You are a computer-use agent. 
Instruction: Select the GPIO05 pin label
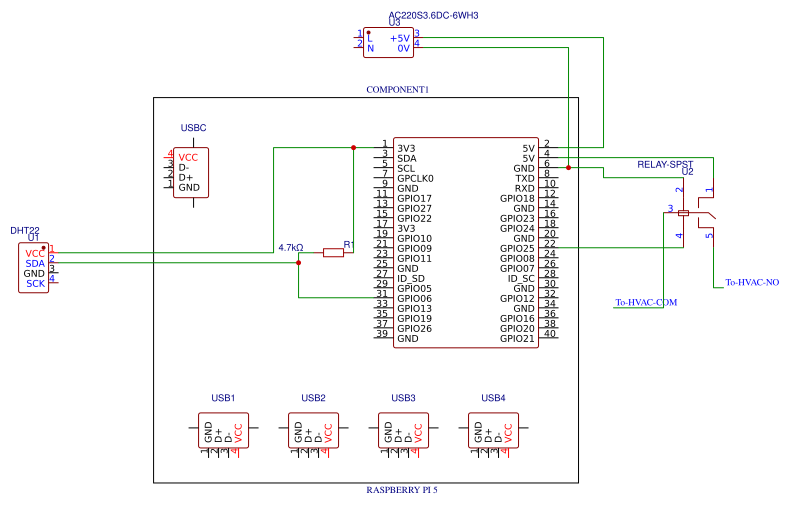(x=414, y=289)
